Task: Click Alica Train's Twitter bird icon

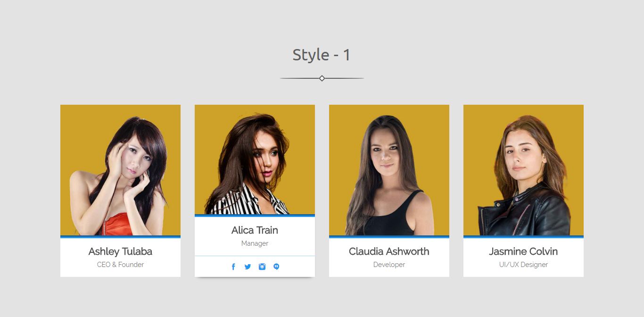Action: (x=248, y=267)
